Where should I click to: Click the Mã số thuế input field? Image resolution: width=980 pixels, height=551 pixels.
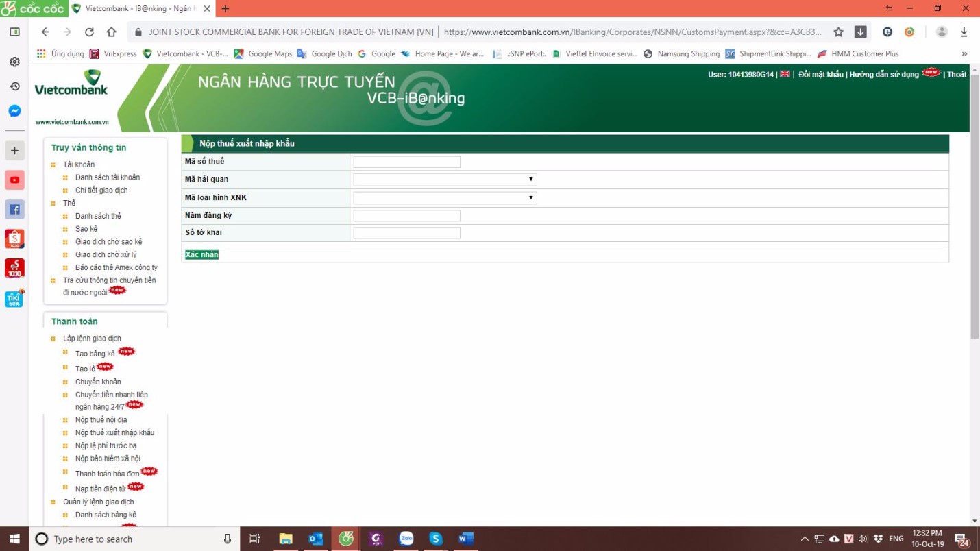(406, 162)
